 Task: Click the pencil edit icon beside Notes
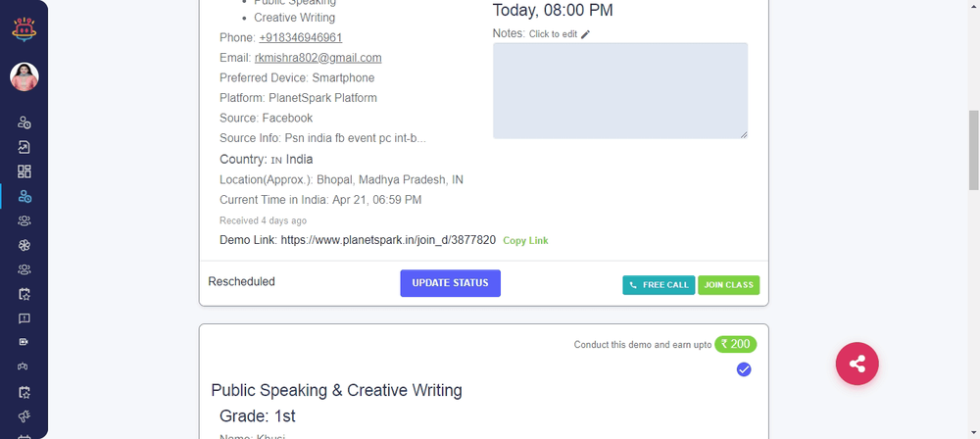585,34
